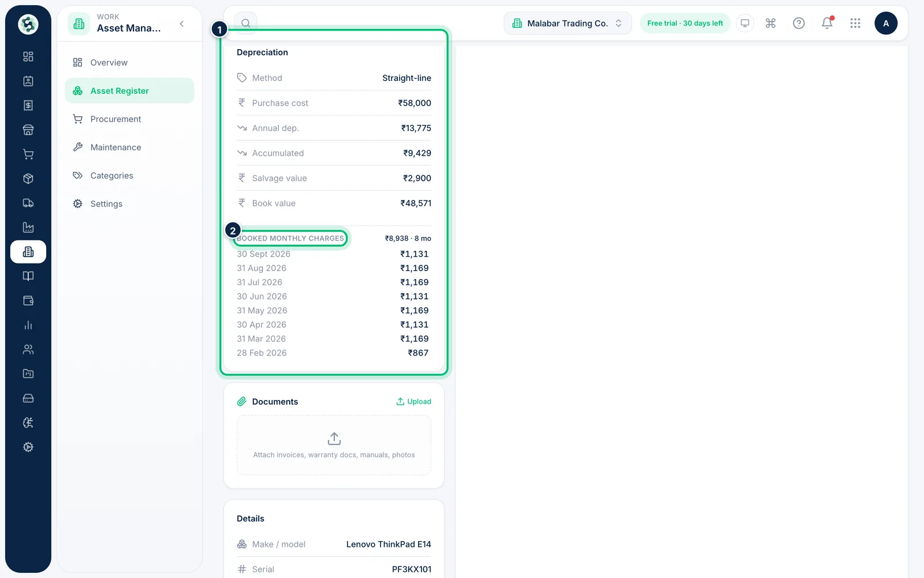Open the command key shortcut icon
The width and height of the screenshot is (924, 578).
[x=770, y=23]
